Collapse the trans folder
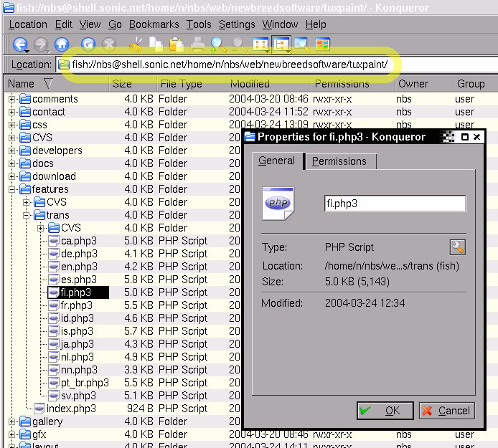498x448 pixels. point(27,215)
